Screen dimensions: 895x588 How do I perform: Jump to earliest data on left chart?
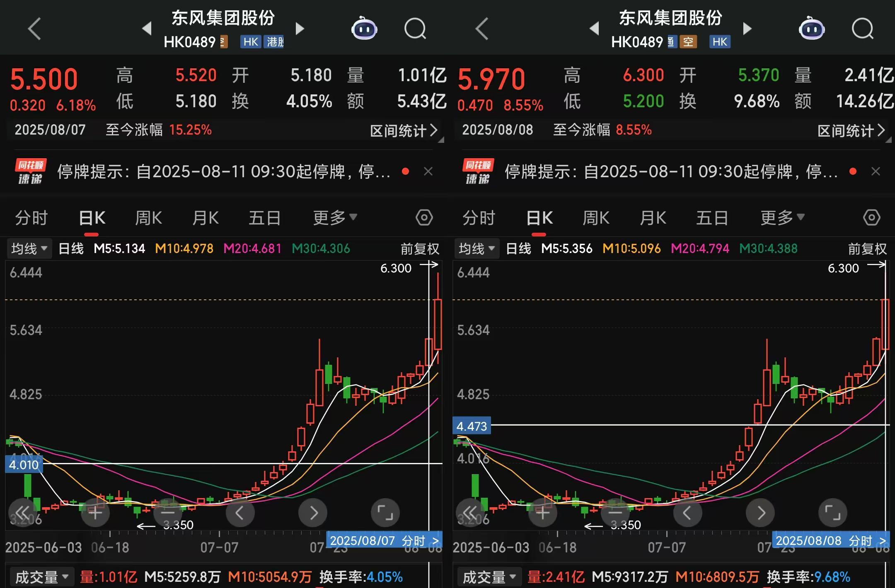click(23, 513)
